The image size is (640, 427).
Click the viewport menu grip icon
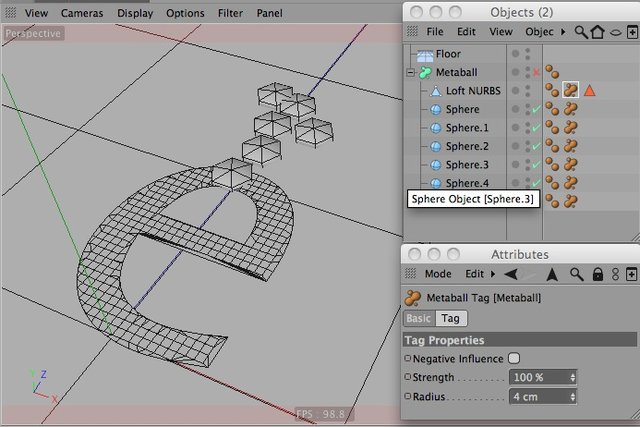(x=10, y=13)
